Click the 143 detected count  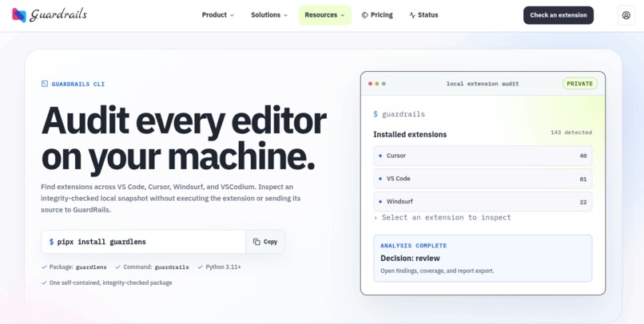pyautogui.click(x=571, y=132)
